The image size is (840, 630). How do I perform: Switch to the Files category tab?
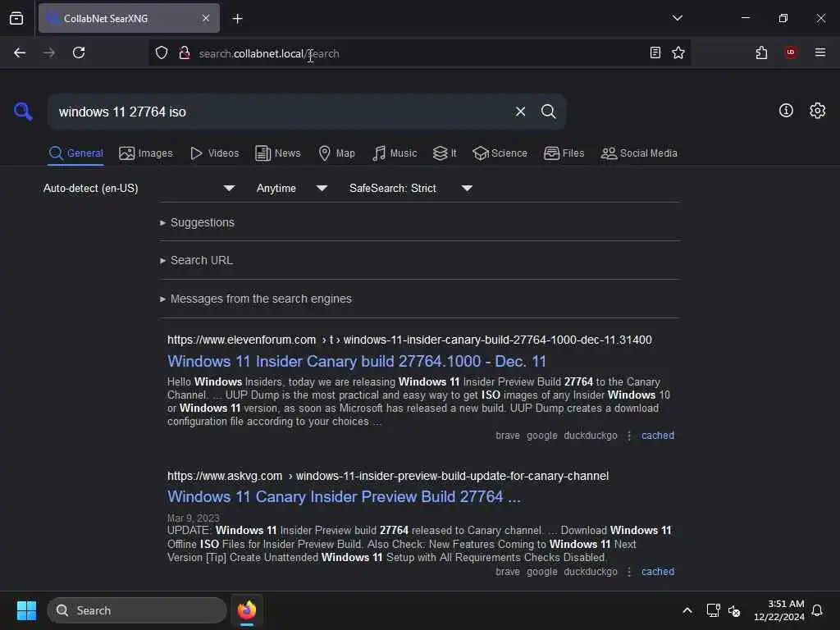click(564, 153)
